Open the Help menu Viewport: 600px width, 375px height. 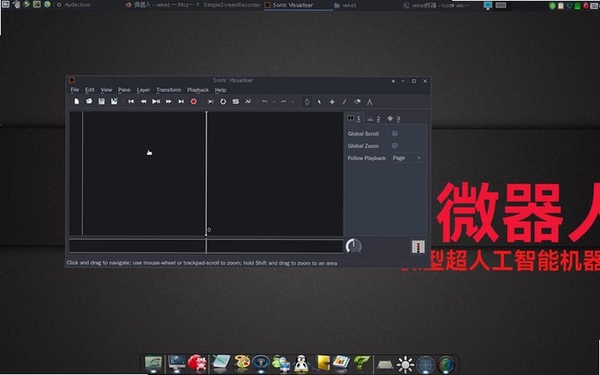click(220, 90)
